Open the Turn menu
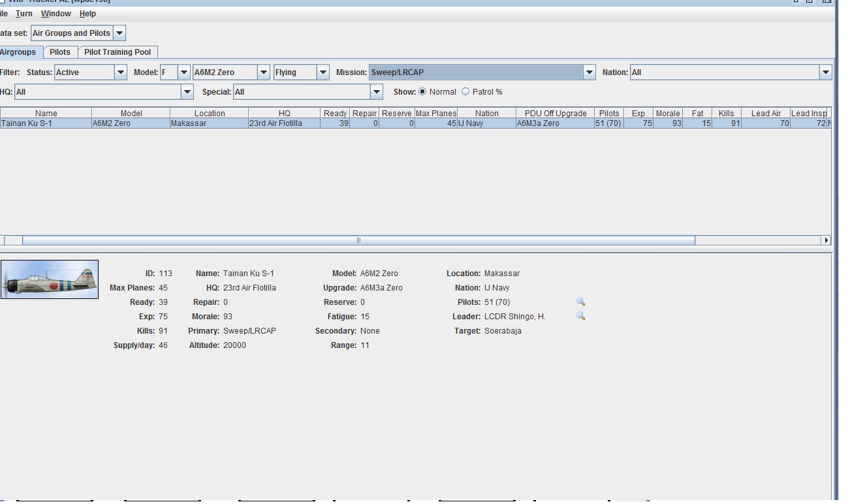 24,14
